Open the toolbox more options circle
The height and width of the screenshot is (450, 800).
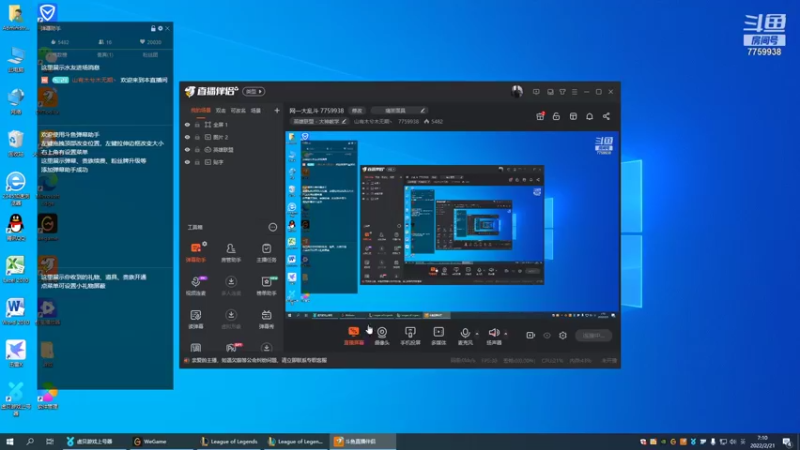(272, 228)
